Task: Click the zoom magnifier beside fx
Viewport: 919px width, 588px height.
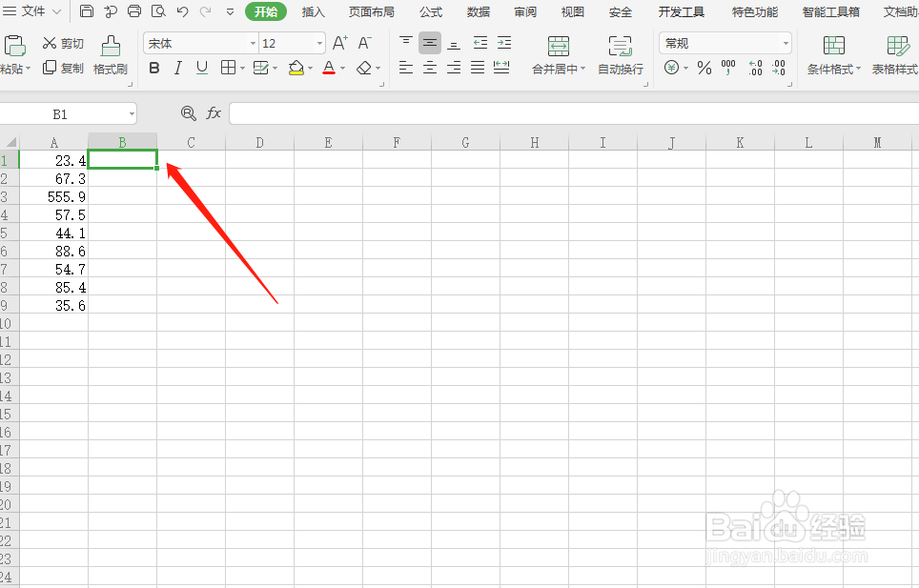Action: pos(188,113)
